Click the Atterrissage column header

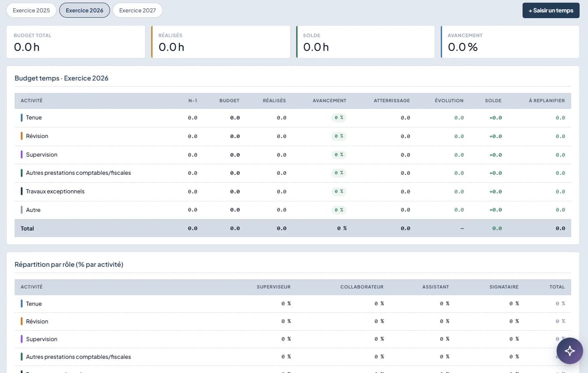tap(392, 100)
